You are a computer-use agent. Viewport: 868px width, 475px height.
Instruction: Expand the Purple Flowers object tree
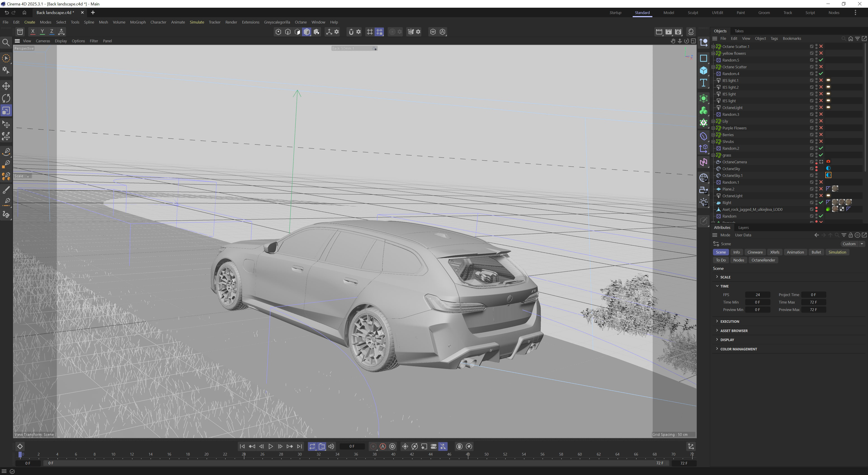pos(713,128)
